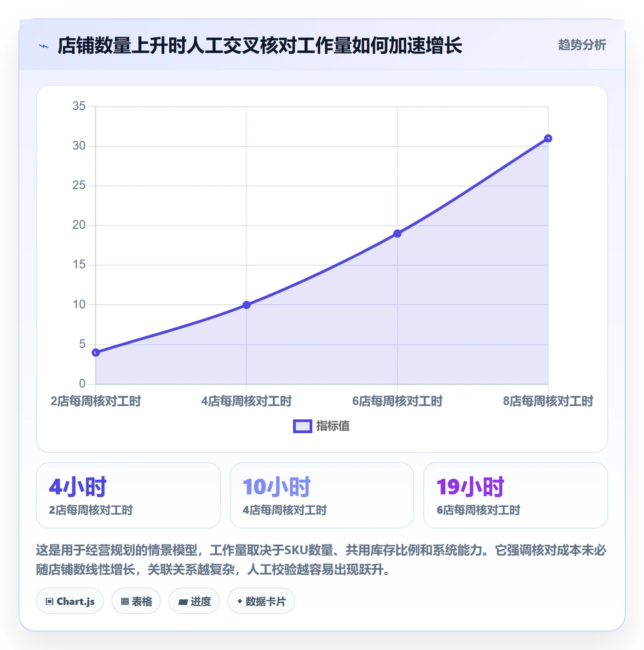
Task: Click the 数据卡片 tag
Action: [261, 601]
